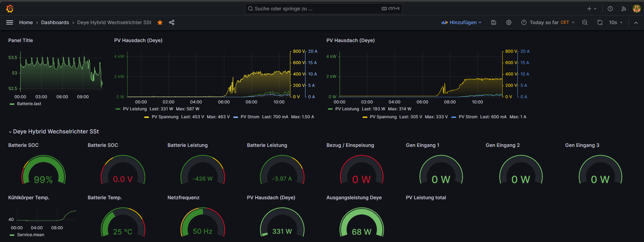Image resolution: width=644 pixels, height=242 pixels.
Task: Open the news feed RSS icon
Action: click(624, 9)
